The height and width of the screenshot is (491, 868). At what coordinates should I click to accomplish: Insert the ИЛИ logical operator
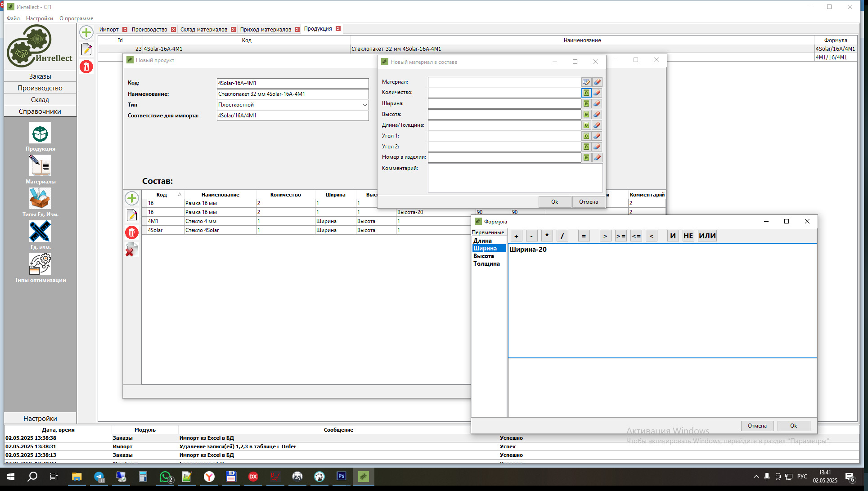coord(707,236)
